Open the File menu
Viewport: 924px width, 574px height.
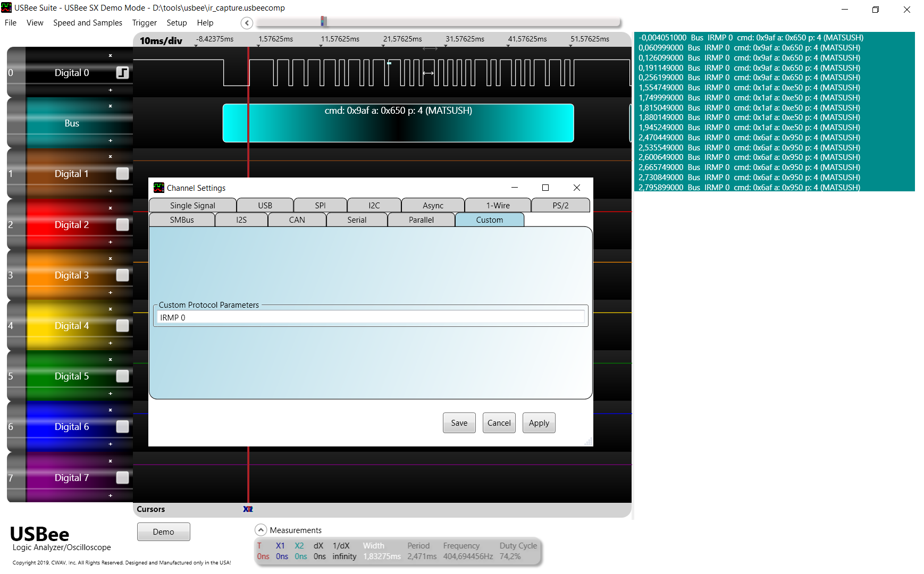(x=11, y=23)
